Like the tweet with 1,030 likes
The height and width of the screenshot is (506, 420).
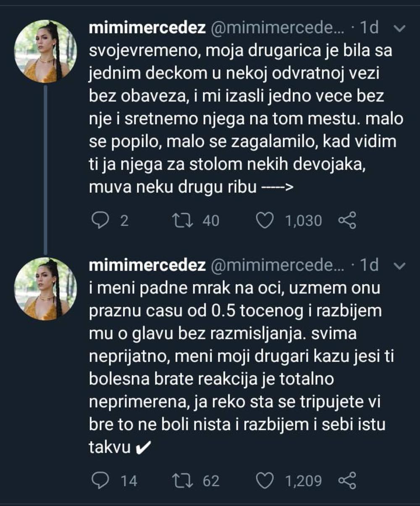[265, 221]
